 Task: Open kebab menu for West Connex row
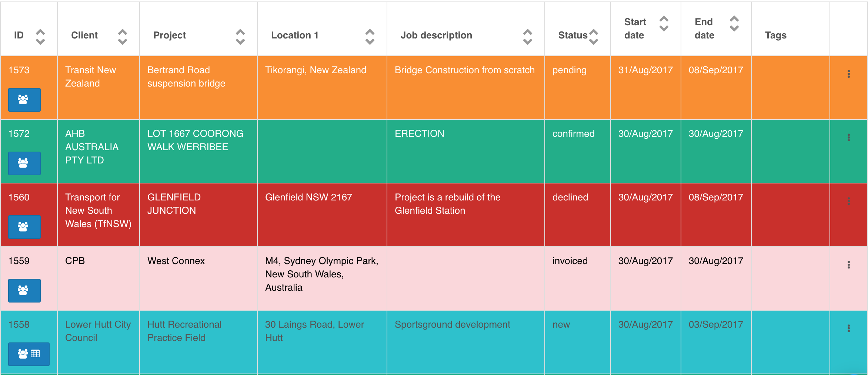(848, 265)
